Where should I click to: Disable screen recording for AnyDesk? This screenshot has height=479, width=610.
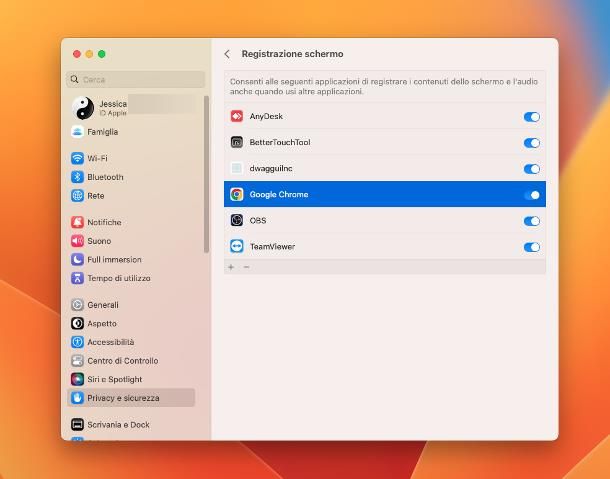[x=531, y=117]
